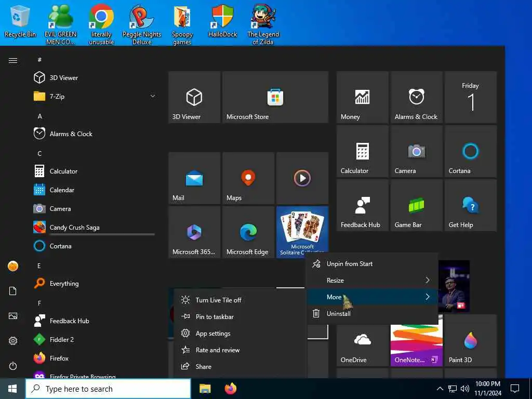Click the news live tile thumbnail
Viewport: 532px width, 399px height.
tap(454, 286)
